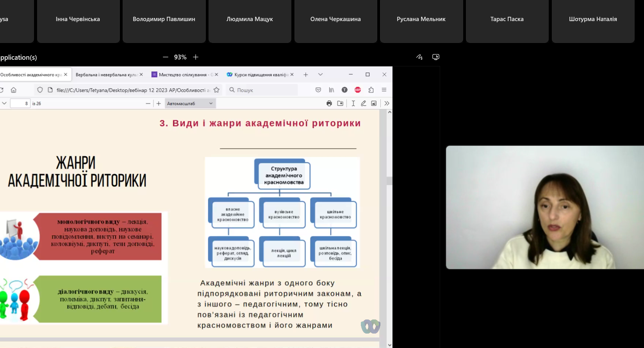Select the PDF draw pencil tool
The image size is (644, 348).
pos(363,104)
